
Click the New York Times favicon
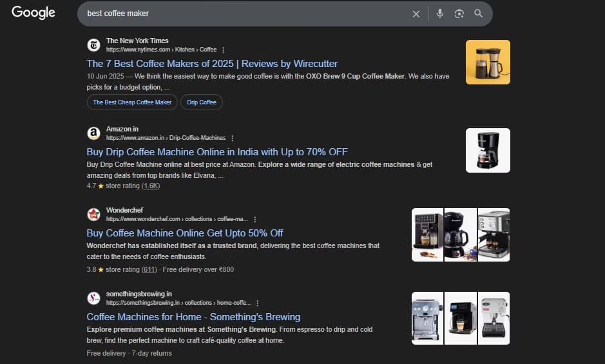(x=93, y=45)
